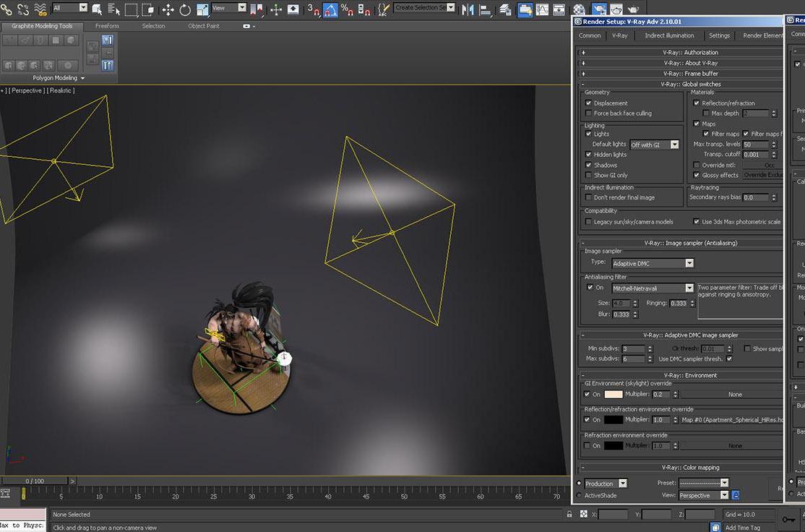Toggle the selection lock padlock icon

[570, 514]
